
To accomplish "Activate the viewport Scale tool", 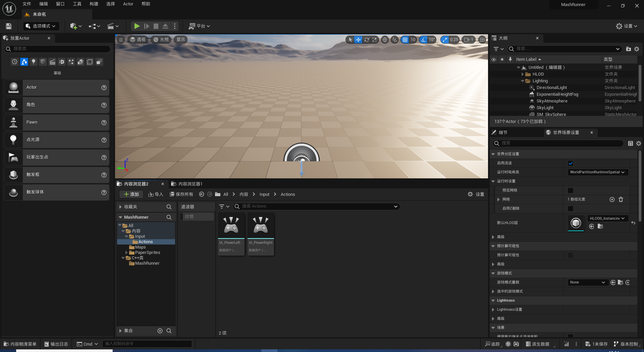I will (375, 40).
